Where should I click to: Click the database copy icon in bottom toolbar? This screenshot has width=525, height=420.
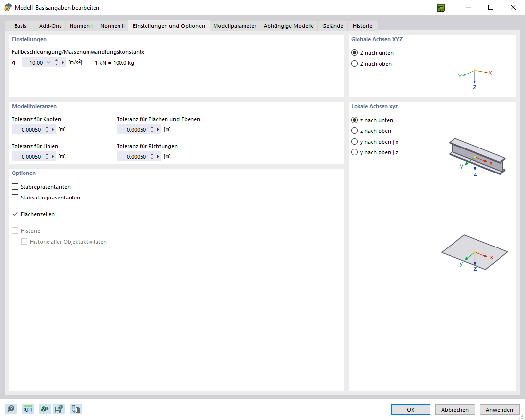[x=76, y=409]
